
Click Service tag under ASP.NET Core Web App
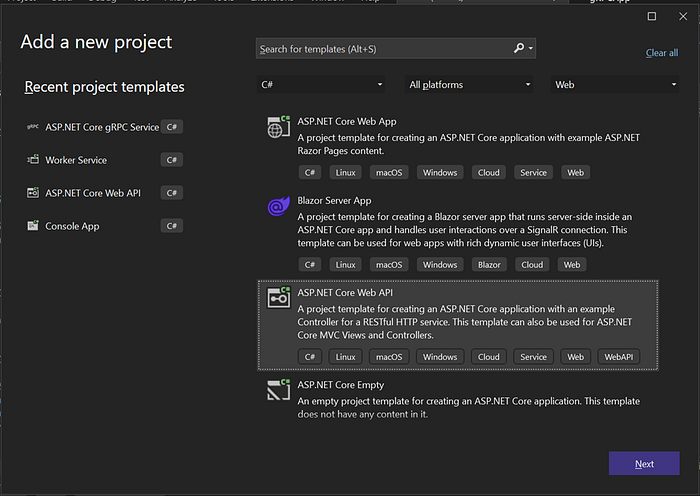[533, 172]
